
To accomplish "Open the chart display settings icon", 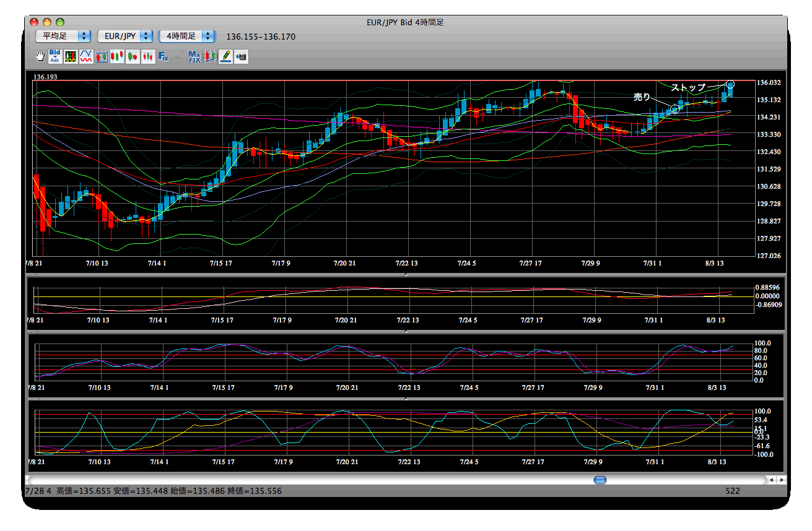I will [71, 57].
